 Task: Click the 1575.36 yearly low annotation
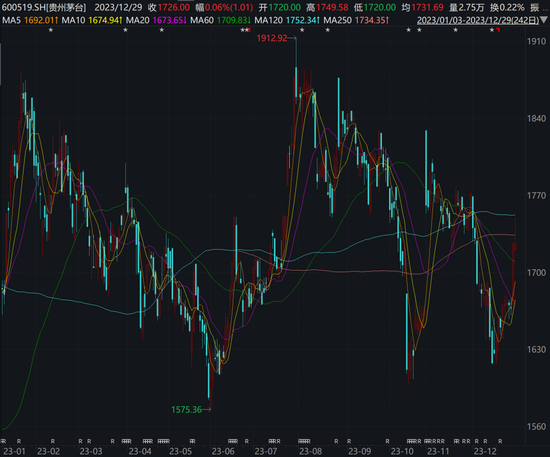point(186,409)
